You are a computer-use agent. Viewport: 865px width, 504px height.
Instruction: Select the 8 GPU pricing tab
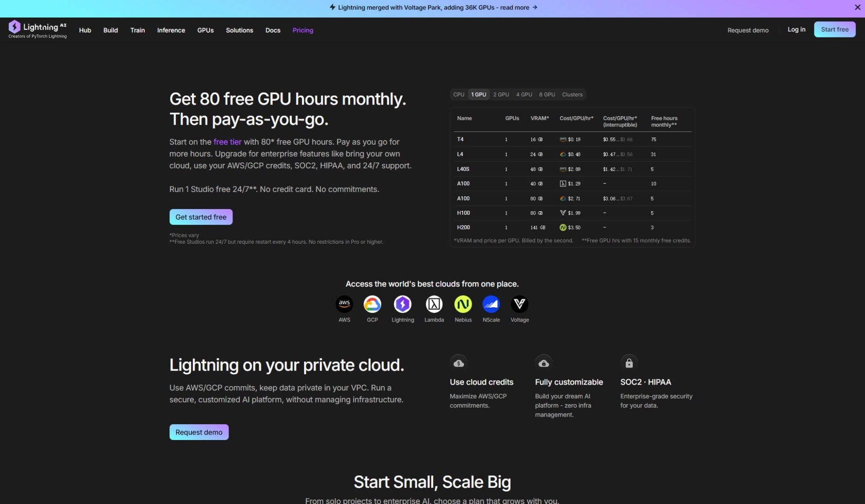[x=546, y=95]
